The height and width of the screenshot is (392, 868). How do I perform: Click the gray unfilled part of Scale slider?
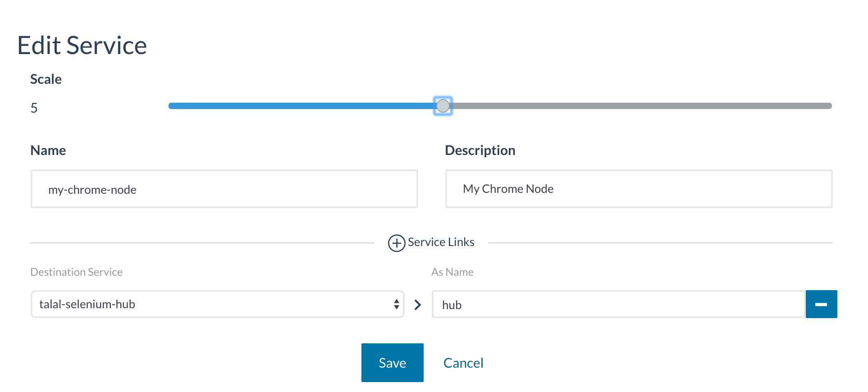[x=640, y=106]
